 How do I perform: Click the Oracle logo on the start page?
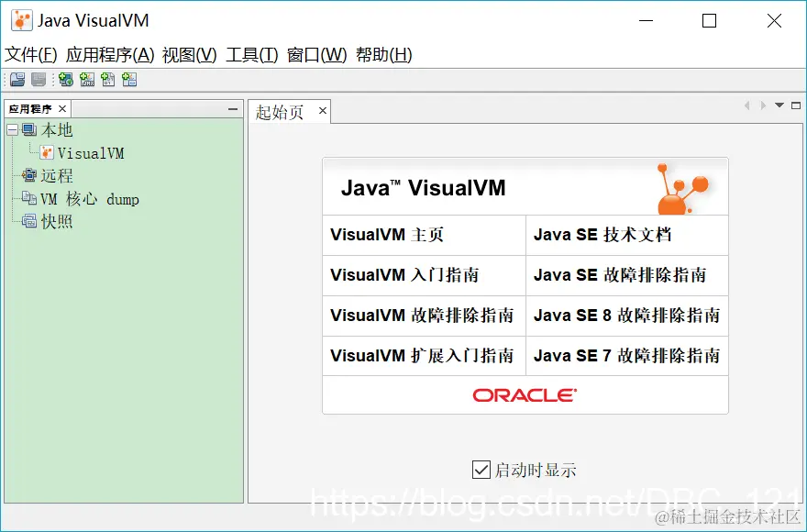(525, 395)
